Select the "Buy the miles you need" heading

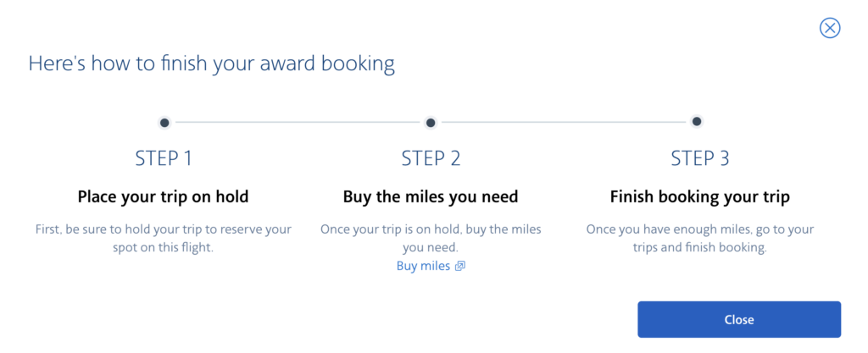coord(431,197)
